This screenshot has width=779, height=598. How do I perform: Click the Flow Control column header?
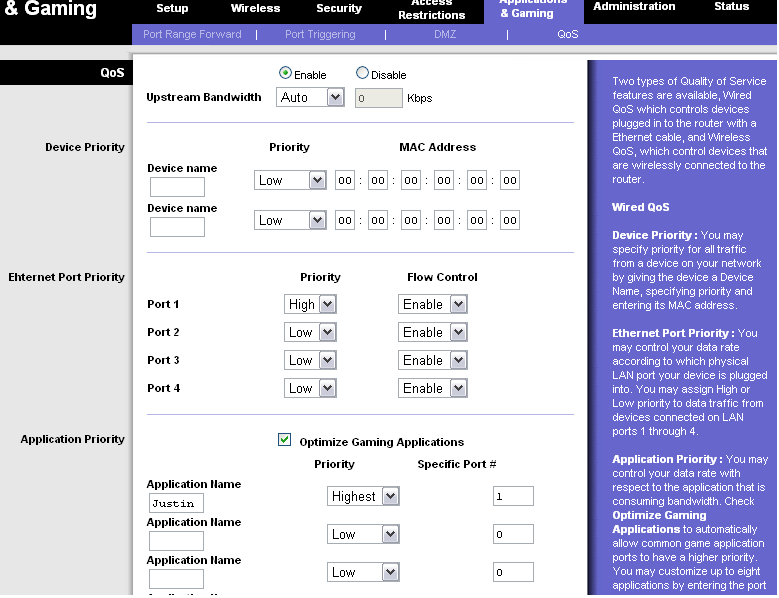pos(442,277)
